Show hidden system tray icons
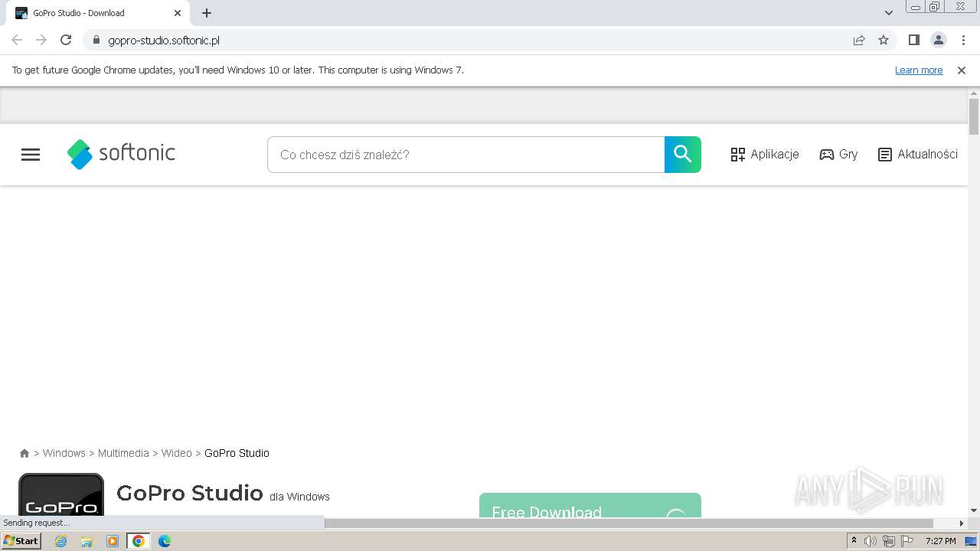This screenshot has height=551, width=980. point(854,541)
